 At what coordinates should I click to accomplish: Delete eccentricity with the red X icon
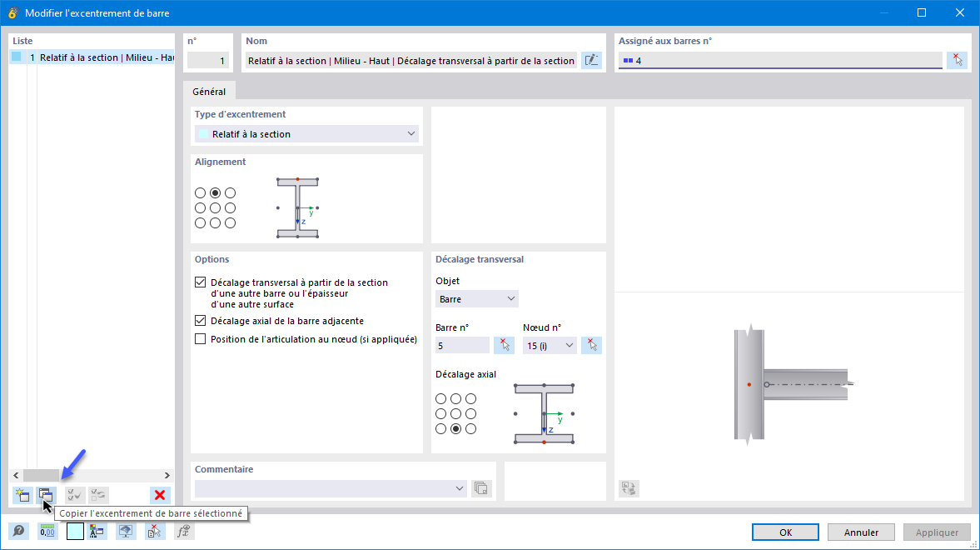click(160, 496)
